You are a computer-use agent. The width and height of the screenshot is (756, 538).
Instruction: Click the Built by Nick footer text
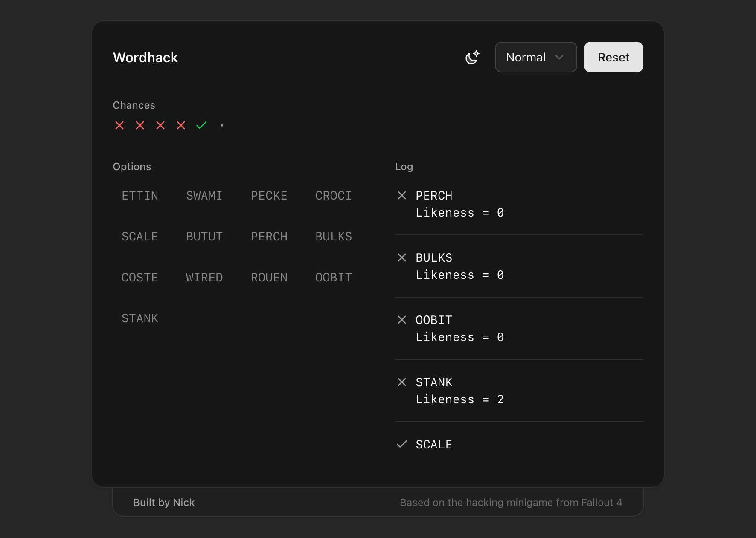(x=164, y=503)
